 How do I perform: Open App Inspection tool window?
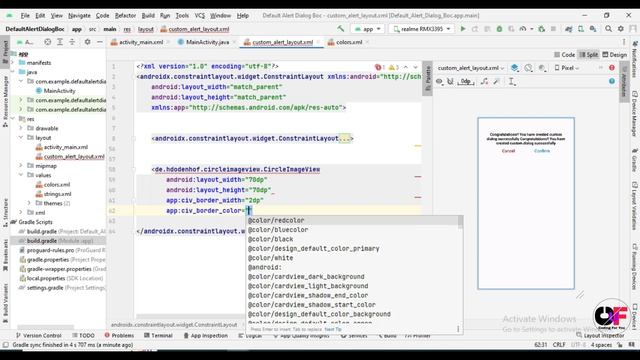(205, 336)
